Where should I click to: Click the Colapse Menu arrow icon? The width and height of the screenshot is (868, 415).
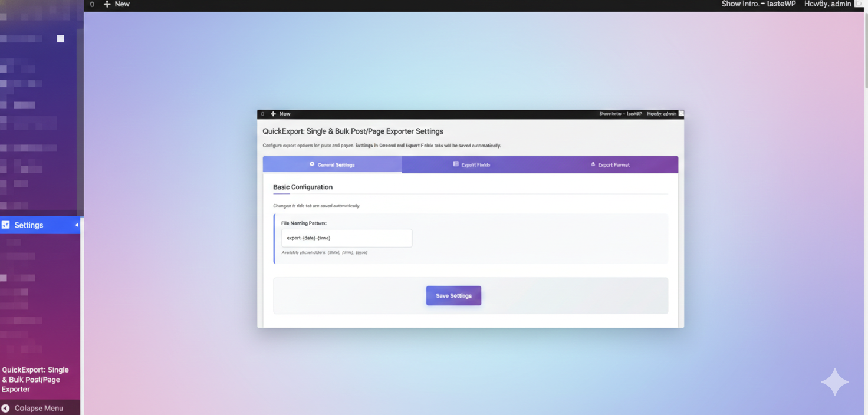tap(5, 408)
